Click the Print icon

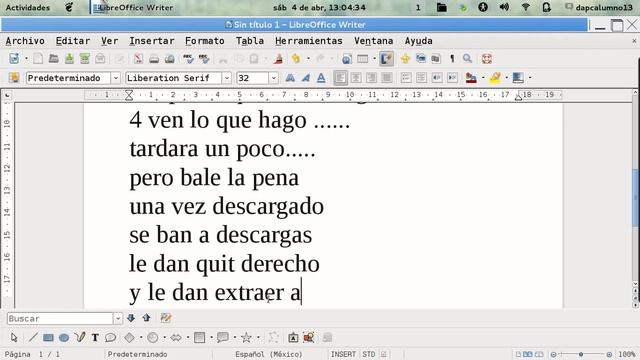coord(154,59)
